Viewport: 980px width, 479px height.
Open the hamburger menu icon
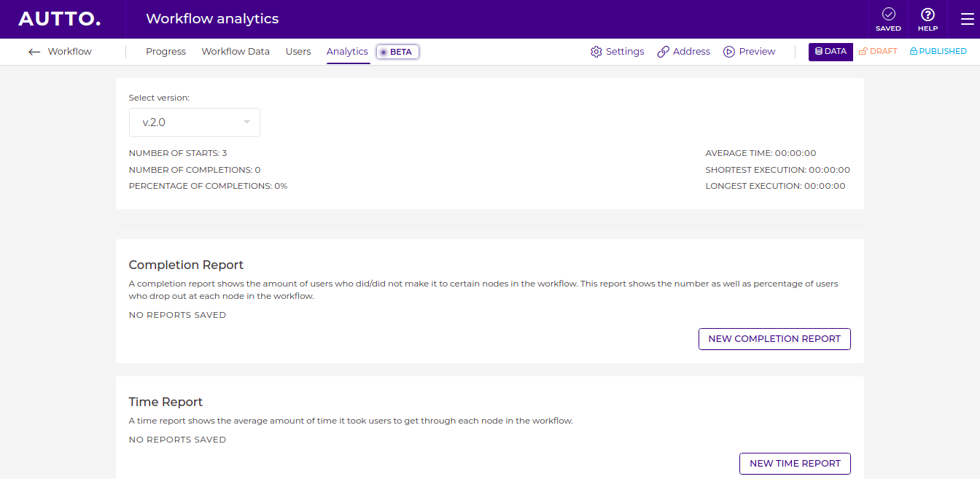coord(967,19)
